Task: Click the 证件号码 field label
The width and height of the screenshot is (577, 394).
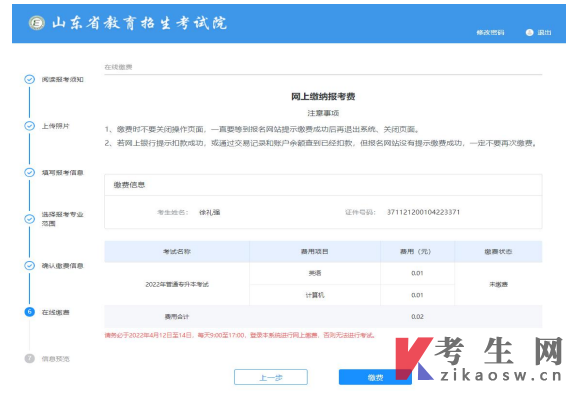Action: 360,212
